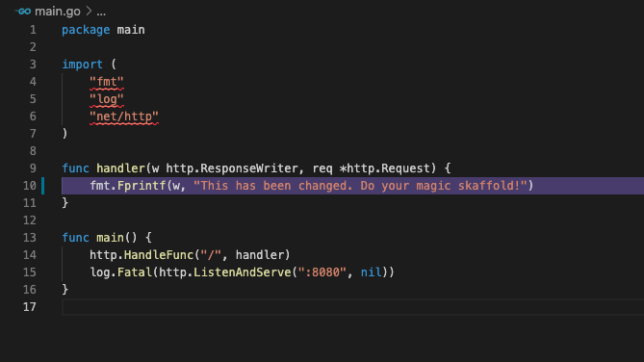Viewport: 644px width, 362px height.
Task: Click 'handler' argument on line 14
Action: [259, 255]
